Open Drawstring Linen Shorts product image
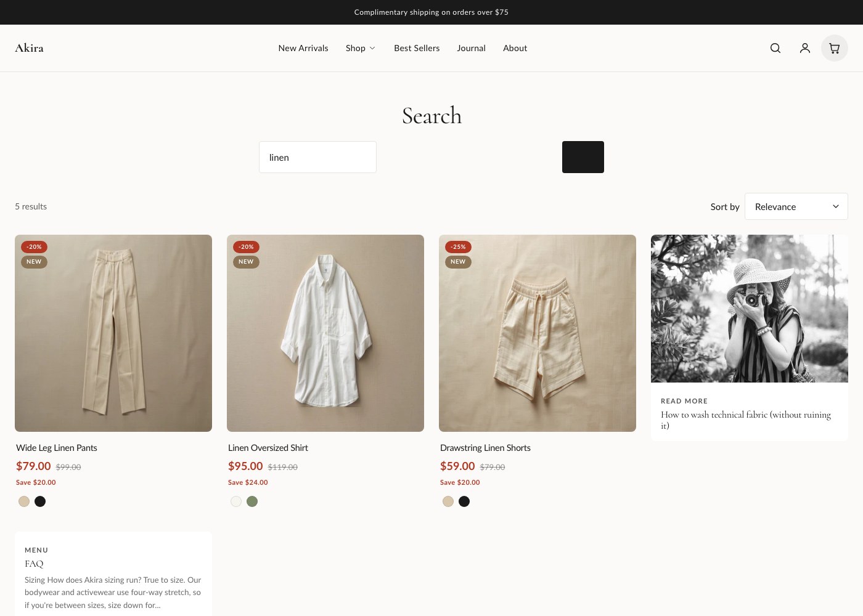Screen dimensions: 863x616 538,333
